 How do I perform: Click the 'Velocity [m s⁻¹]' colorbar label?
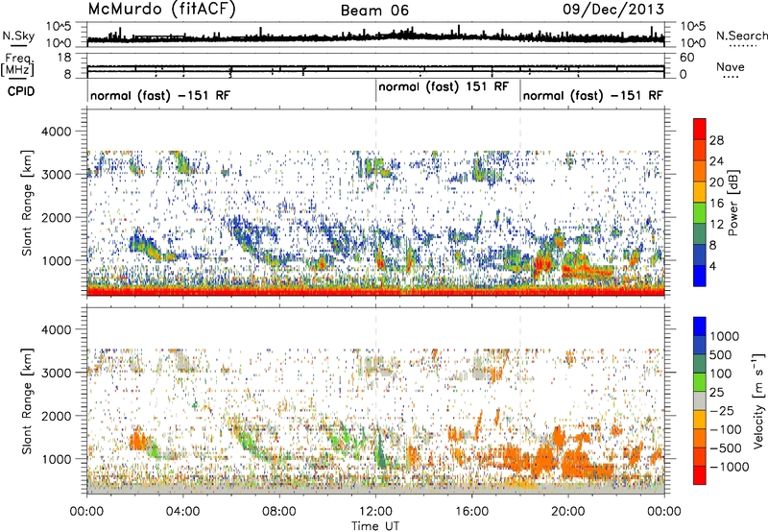click(x=758, y=400)
